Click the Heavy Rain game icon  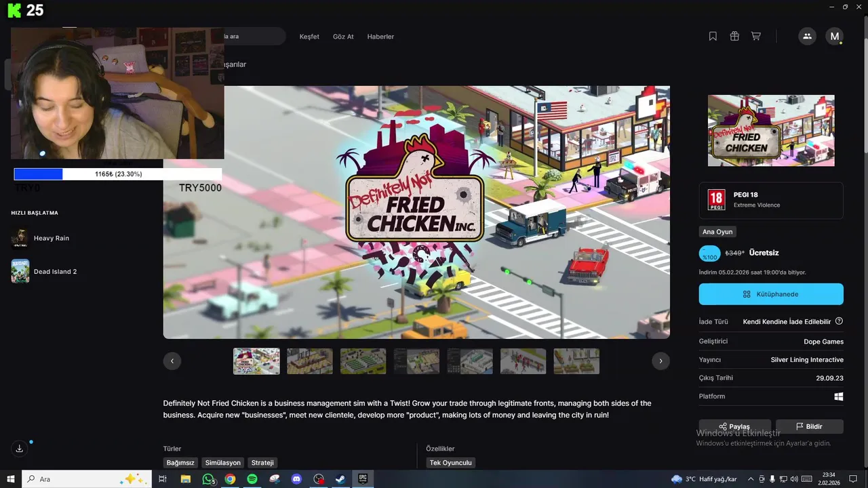click(20, 239)
